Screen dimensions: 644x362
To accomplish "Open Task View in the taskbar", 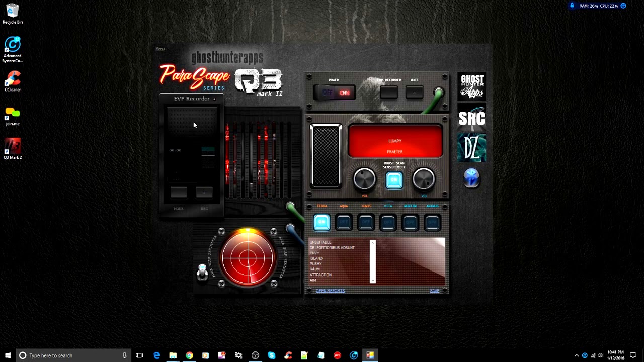I will 139,355.
